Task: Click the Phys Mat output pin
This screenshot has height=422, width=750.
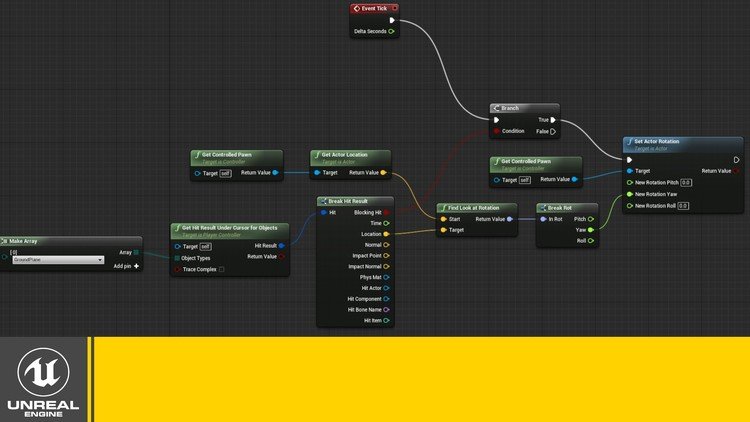Action: (x=386, y=278)
